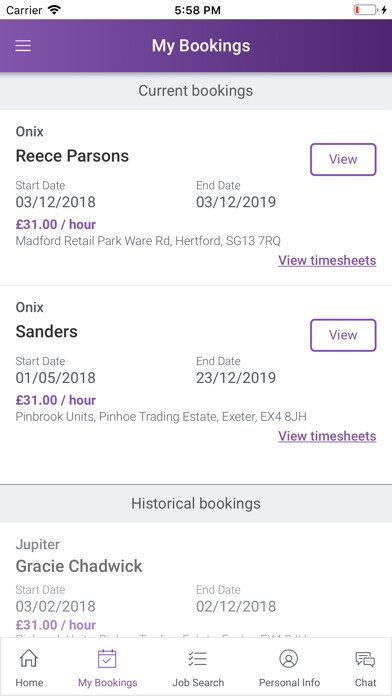Screen dimensions: 392x696
Task: Tap the Current bookings section header
Action: pos(196,91)
